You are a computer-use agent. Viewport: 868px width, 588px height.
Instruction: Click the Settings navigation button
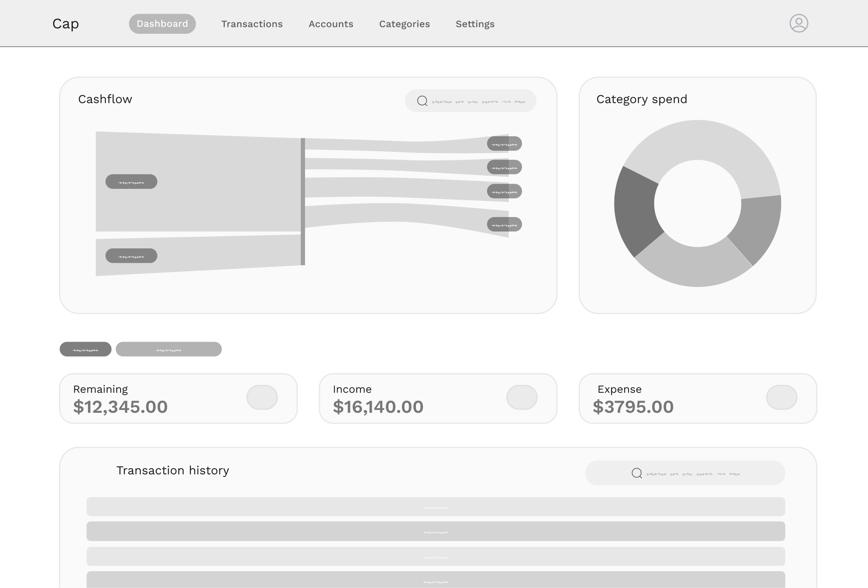click(x=474, y=23)
